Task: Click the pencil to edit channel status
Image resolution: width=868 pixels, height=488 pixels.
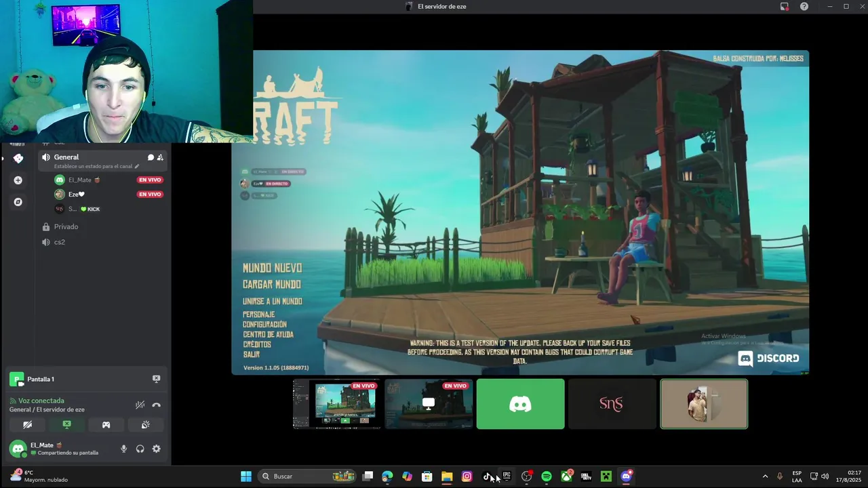Action: (x=137, y=166)
